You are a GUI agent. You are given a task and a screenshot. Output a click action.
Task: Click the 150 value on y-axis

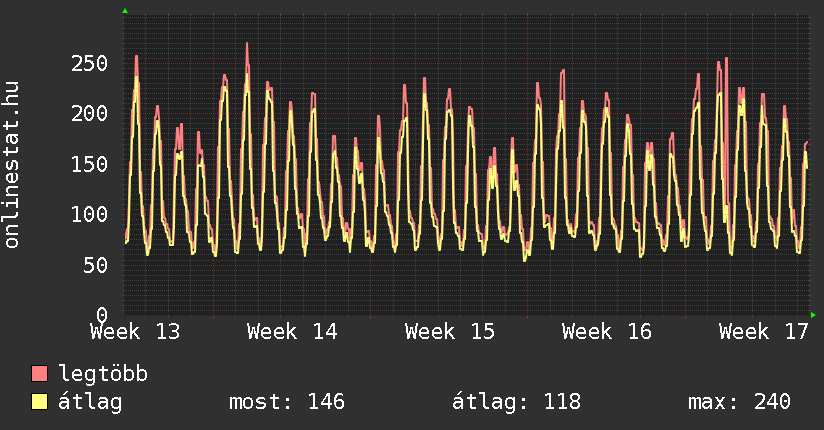point(90,164)
